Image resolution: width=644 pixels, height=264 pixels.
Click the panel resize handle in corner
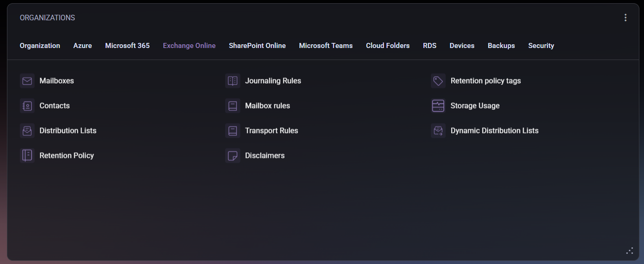[630, 251]
